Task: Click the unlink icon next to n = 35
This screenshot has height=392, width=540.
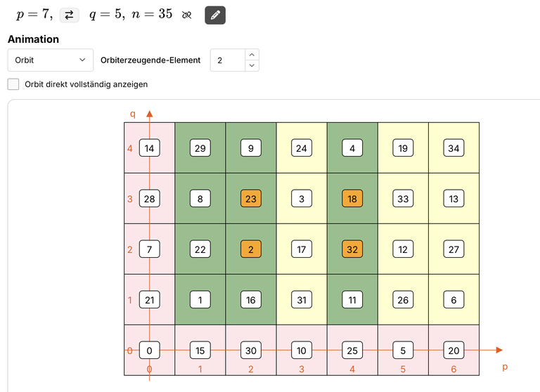Action: point(186,15)
